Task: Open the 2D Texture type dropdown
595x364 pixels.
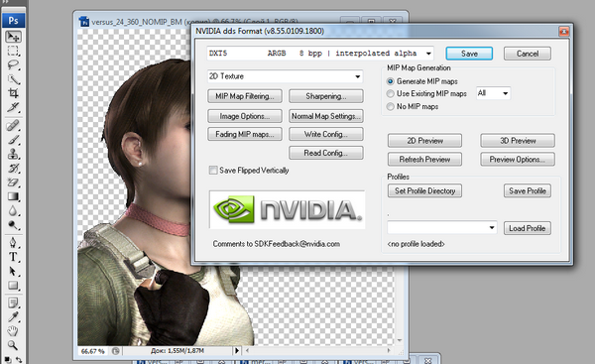Action: (285, 76)
